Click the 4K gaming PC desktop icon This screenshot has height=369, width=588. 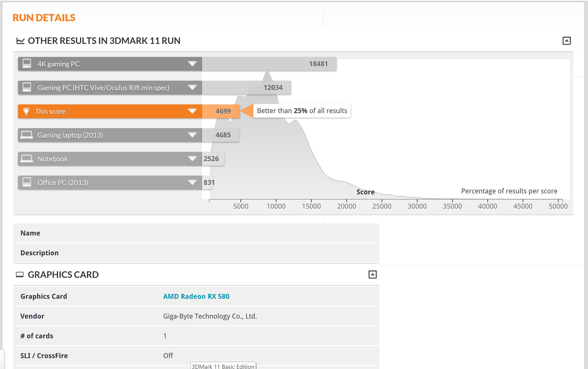[27, 63]
